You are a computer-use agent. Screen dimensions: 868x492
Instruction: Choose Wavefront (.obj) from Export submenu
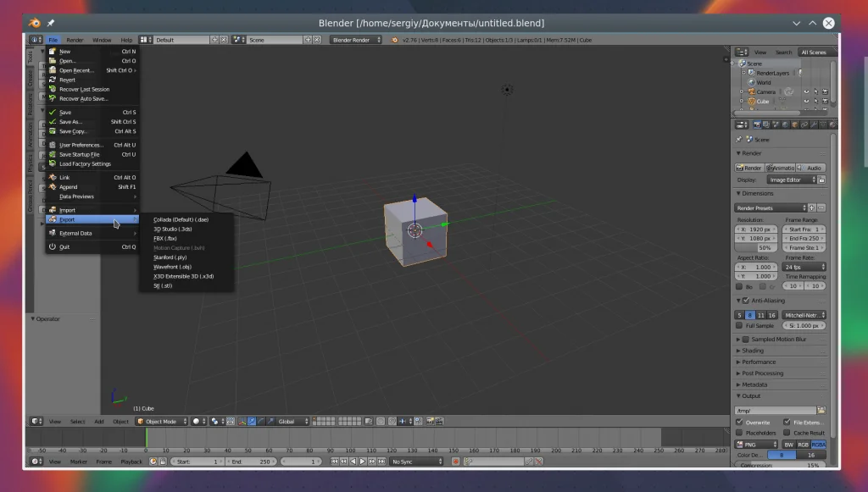(172, 267)
